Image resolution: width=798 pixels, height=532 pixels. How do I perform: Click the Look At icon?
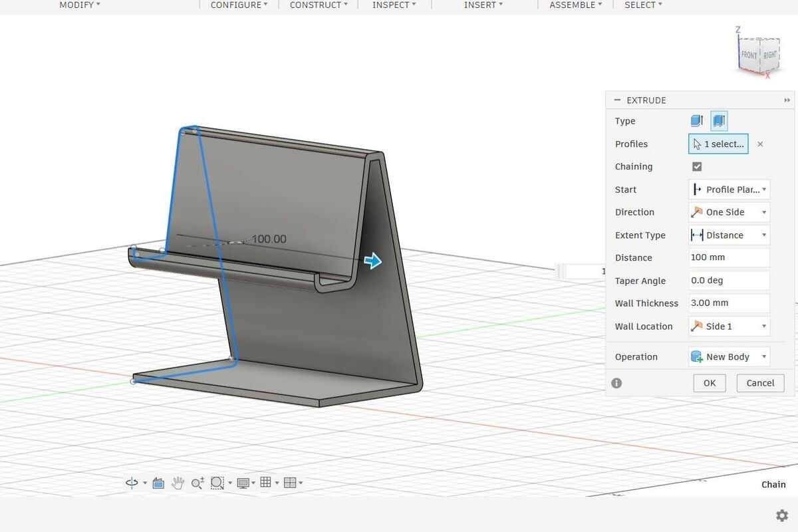tap(158, 483)
